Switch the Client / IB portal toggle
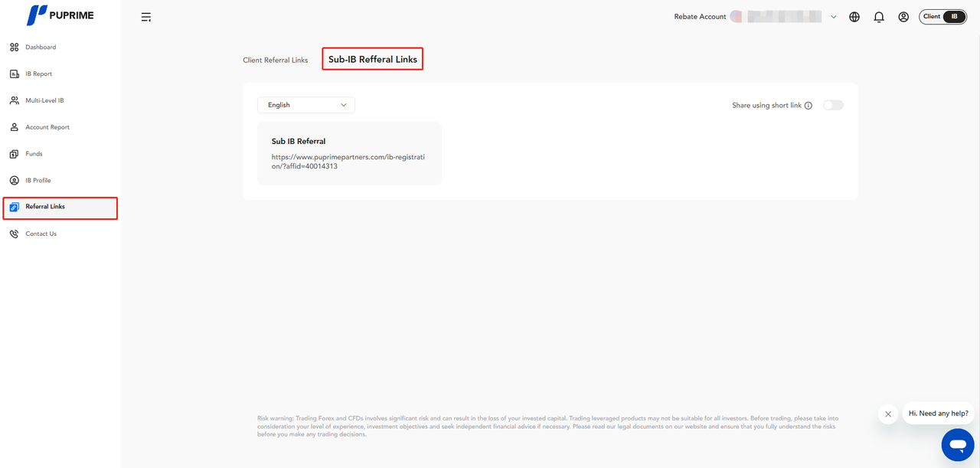The image size is (980, 468). [942, 17]
